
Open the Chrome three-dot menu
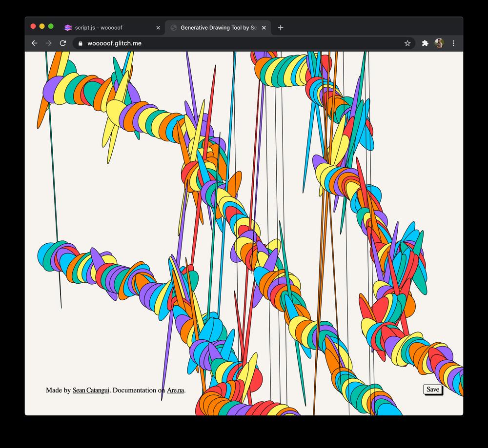click(x=453, y=43)
